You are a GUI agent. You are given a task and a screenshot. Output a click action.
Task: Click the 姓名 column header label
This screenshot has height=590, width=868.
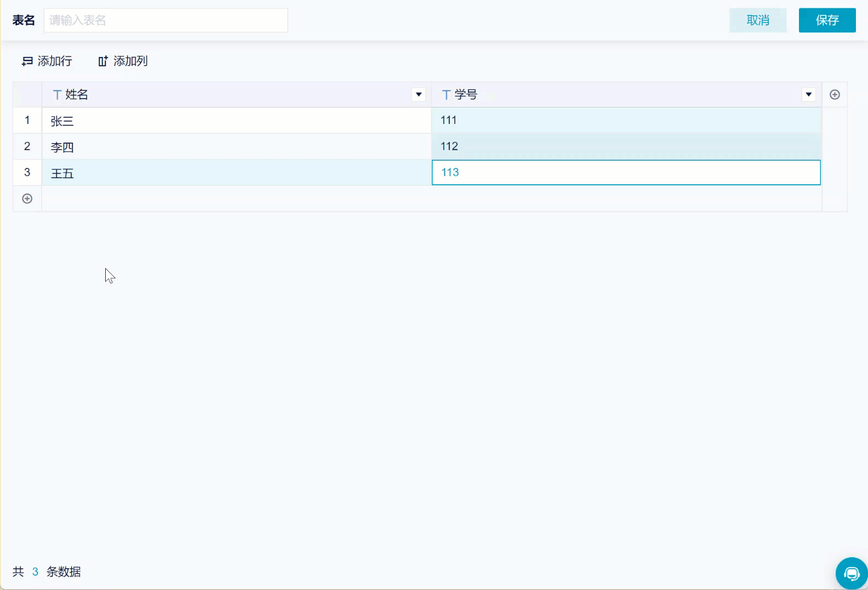pos(77,95)
